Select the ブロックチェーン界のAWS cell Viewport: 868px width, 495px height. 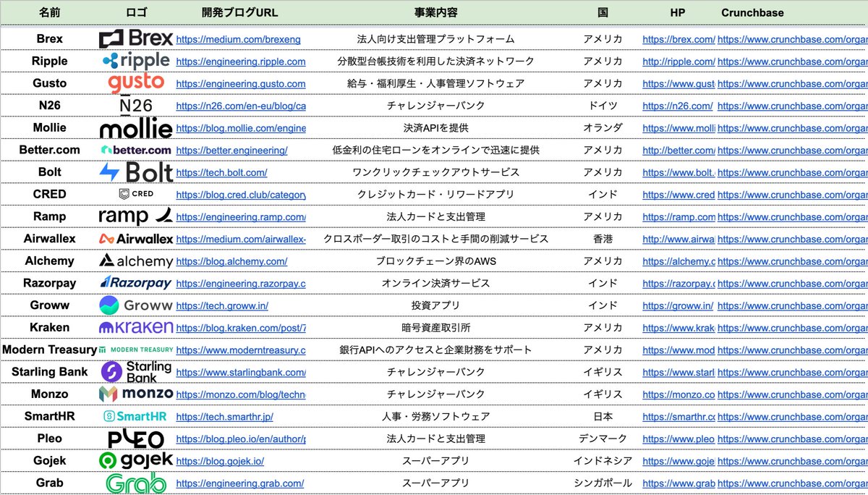click(x=435, y=261)
